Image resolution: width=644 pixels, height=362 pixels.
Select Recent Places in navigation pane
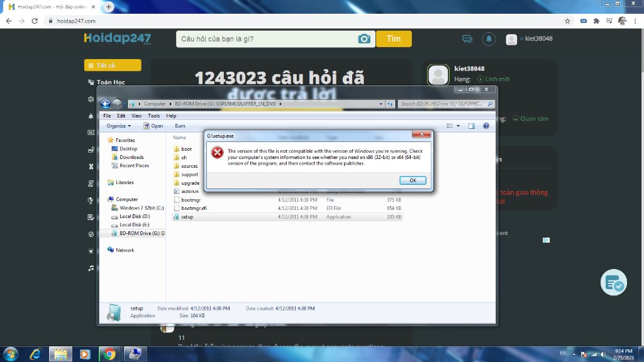(134, 165)
